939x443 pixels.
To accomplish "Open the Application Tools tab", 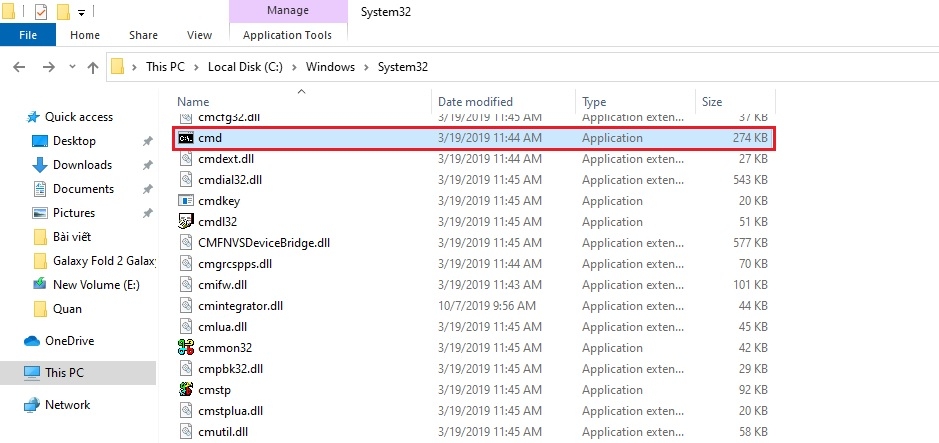I will 287,35.
